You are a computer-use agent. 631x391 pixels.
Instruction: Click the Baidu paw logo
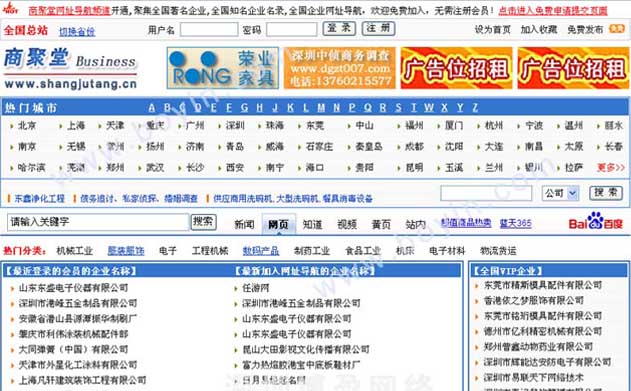tap(596, 221)
